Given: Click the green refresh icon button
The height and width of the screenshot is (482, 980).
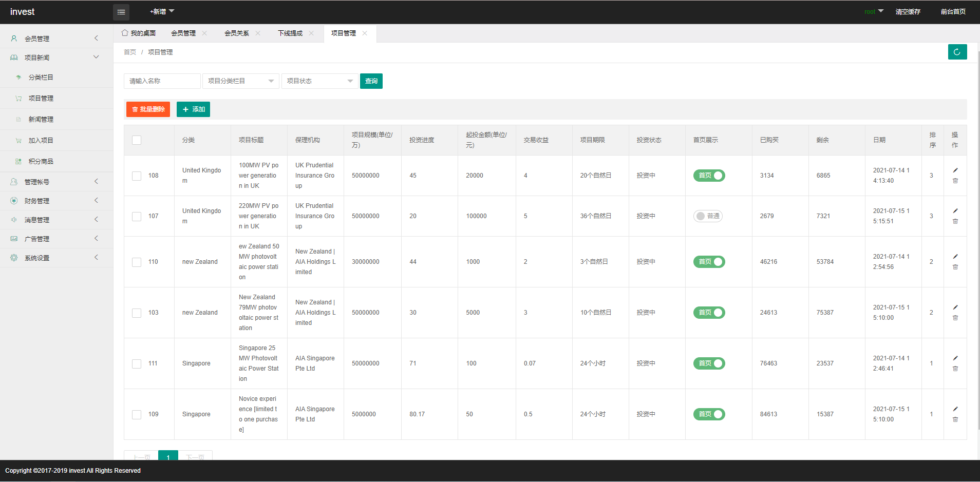Looking at the screenshot, I should (x=957, y=52).
